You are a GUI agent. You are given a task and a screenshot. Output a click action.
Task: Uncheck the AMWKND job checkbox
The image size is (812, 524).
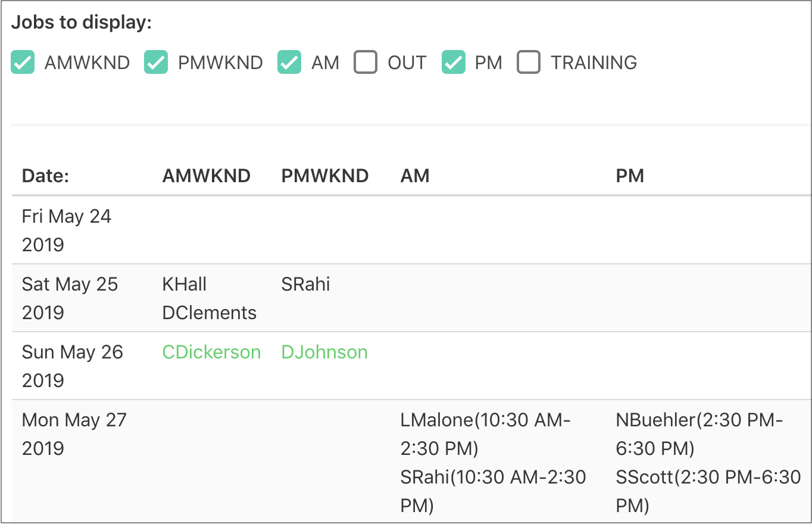pyautogui.click(x=23, y=63)
